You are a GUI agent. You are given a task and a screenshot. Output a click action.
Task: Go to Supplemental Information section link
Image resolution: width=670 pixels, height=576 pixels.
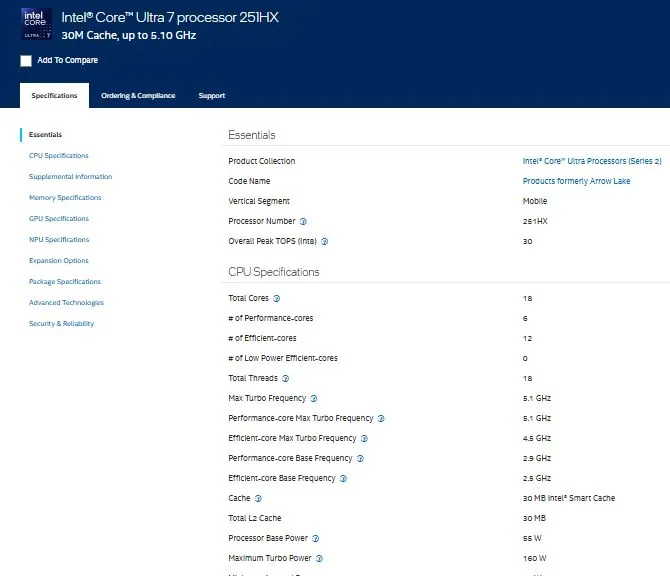(x=71, y=176)
